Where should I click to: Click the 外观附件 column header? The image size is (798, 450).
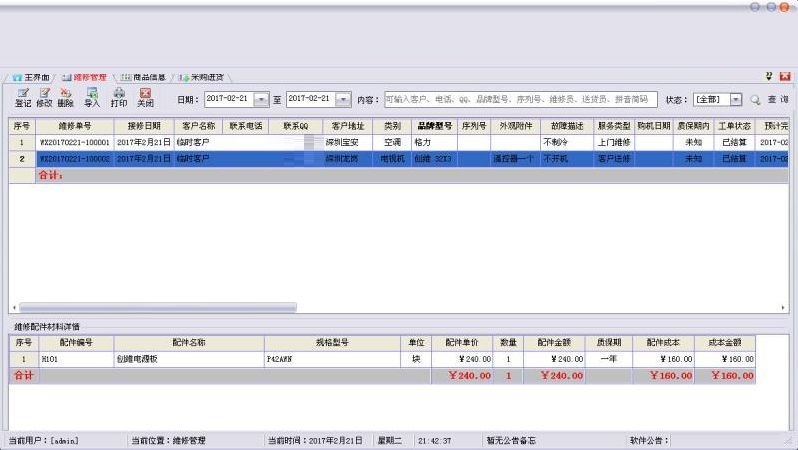pos(516,126)
